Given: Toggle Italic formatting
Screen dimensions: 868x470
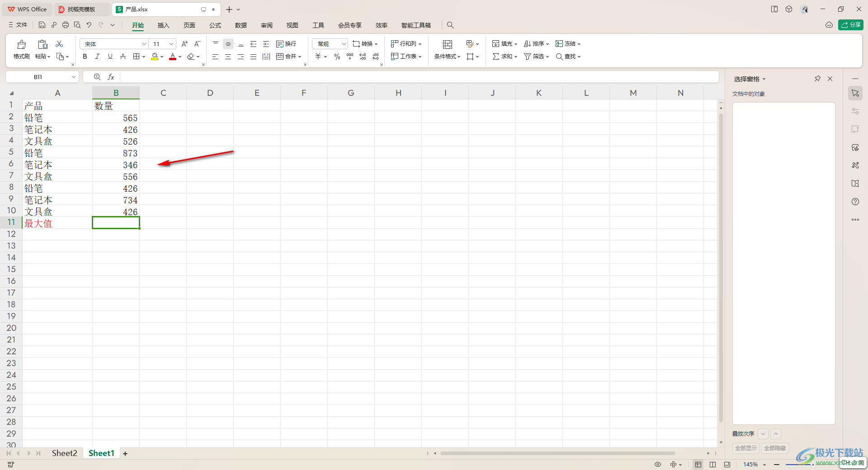Looking at the screenshot, I should click(97, 56).
